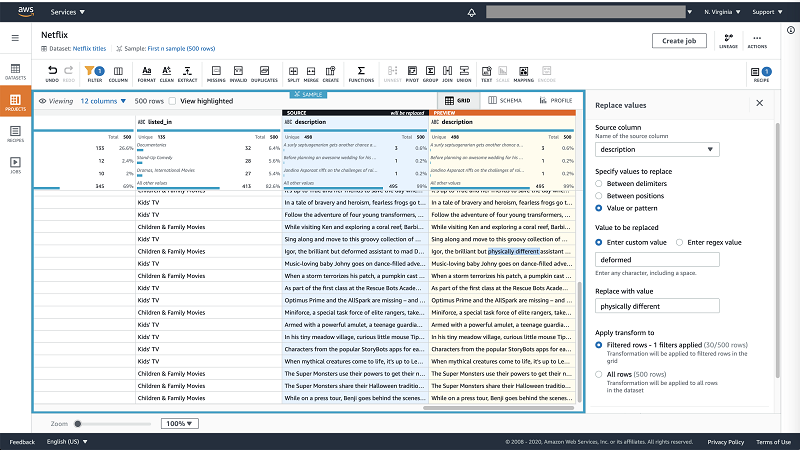Screen dimensions: 800x450
Task: Go to Projects in the sidebar
Action: [x=15, y=101]
